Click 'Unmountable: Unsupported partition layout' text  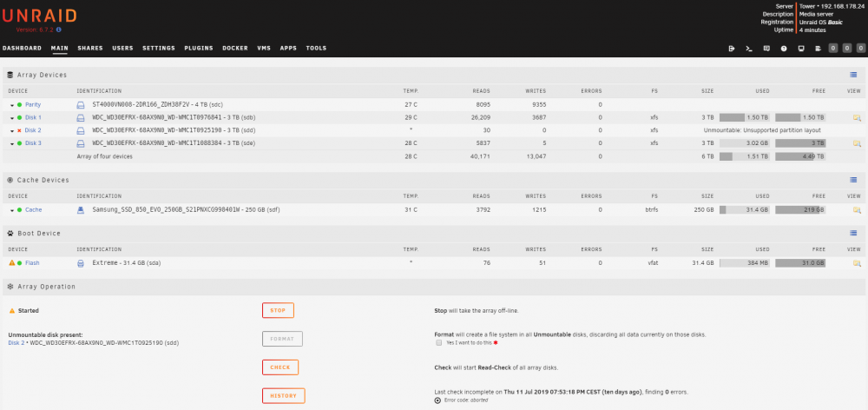762,130
